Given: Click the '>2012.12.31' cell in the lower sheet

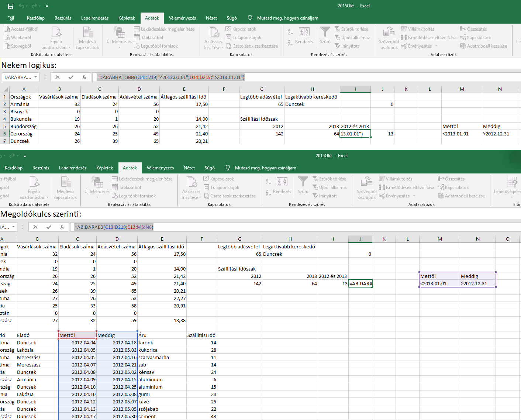Looking at the screenshot, I should tap(478, 283).
